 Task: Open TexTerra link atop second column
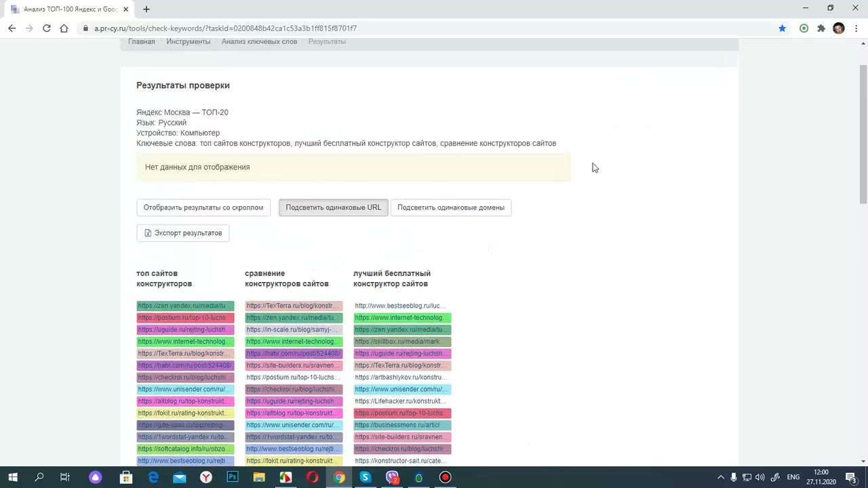tap(294, 306)
